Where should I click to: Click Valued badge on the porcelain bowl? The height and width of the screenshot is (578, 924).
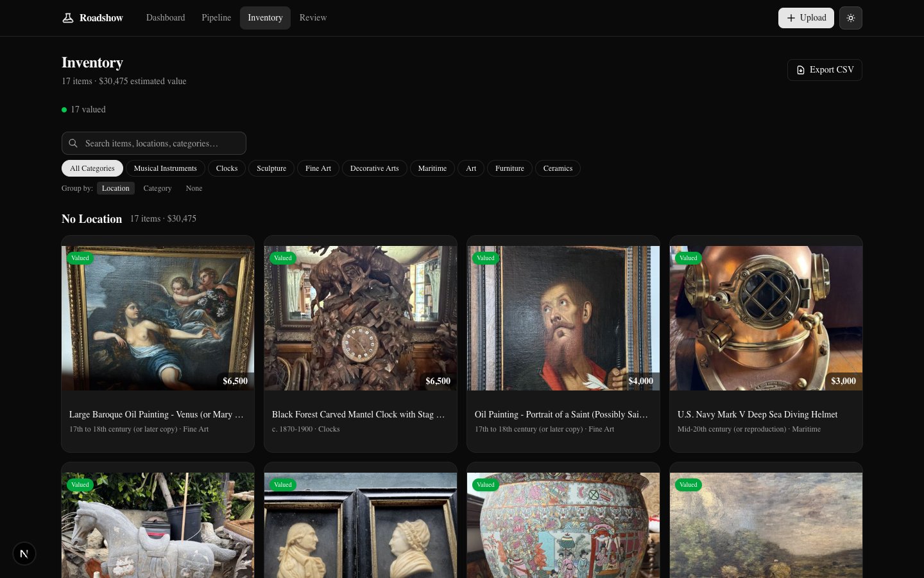pyautogui.click(x=486, y=485)
